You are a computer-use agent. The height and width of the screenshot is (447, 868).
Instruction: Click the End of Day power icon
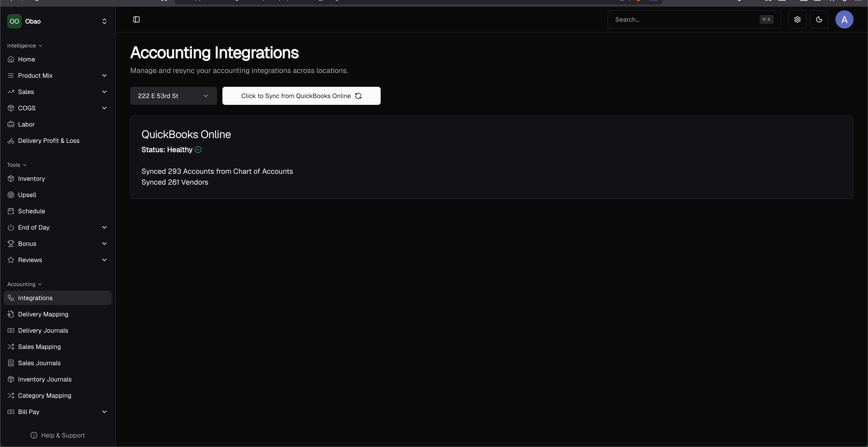pos(11,227)
